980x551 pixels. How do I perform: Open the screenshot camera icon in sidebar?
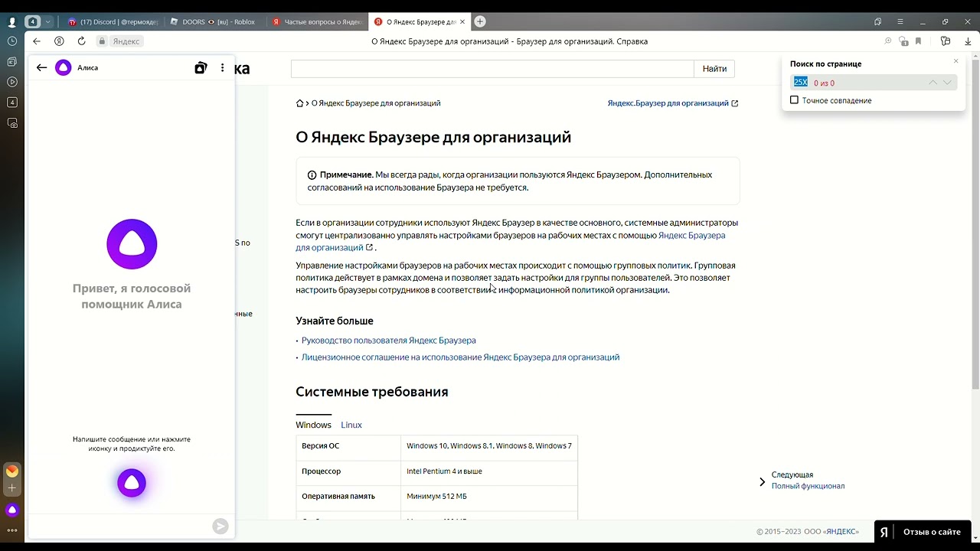12,122
